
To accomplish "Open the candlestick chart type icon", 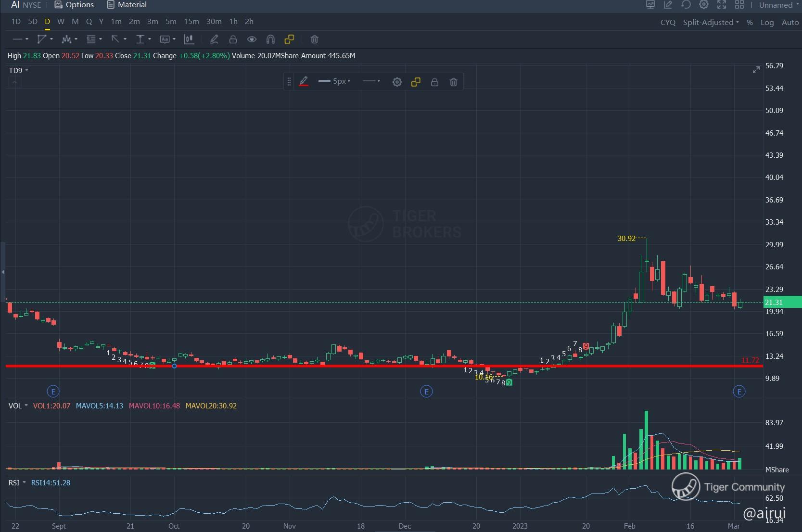I will coord(189,39).
